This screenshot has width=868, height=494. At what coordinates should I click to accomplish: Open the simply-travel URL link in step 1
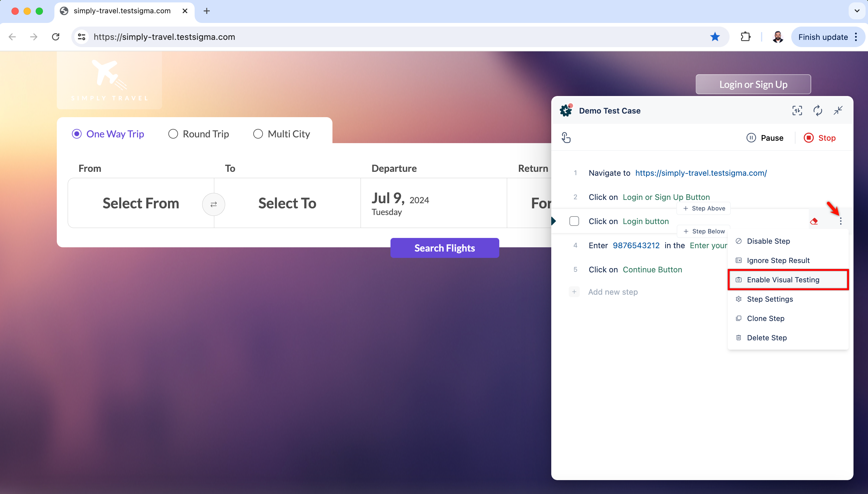tap(701, 173)
